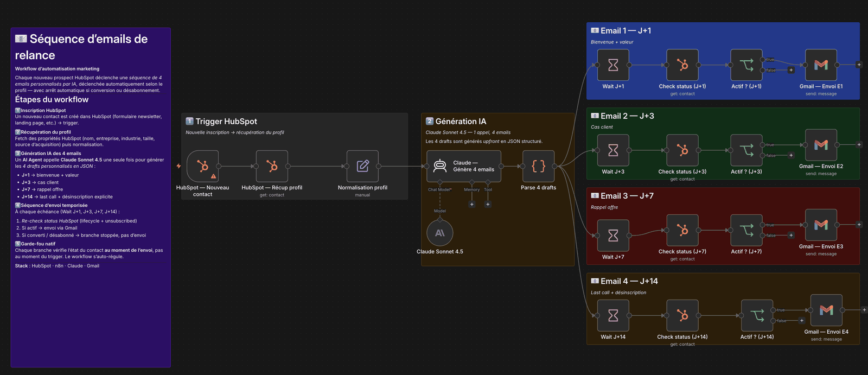868x375 pixels.
Task: Add node on false branch of Actif ? (J+3)
Action: [791, 155]
